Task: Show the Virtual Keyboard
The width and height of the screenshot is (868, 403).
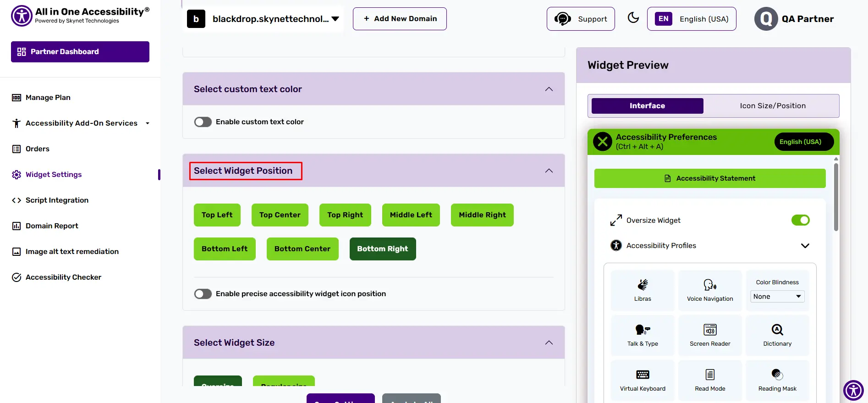Action: [x=643, y=380]
